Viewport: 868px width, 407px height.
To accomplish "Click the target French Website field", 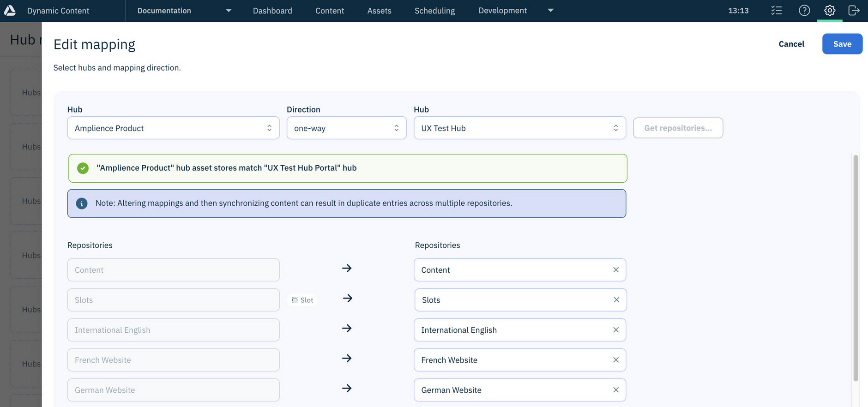I will click(520, 360).
